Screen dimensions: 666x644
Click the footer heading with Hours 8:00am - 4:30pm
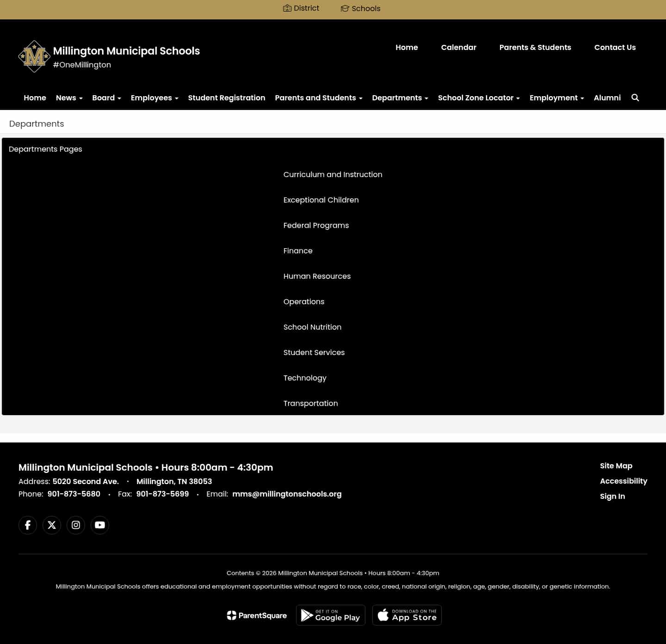pos(146,467)
